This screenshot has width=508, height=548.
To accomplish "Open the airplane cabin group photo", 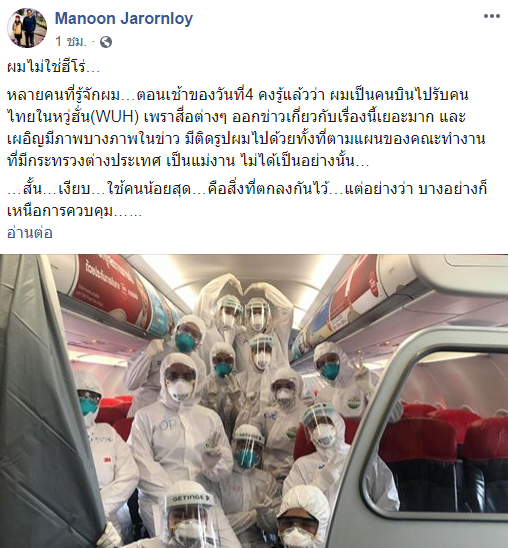I will (x=254, y=401).
